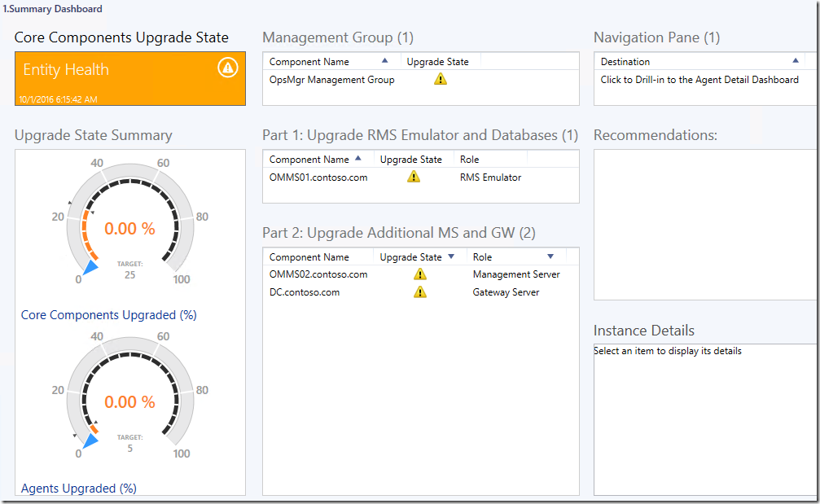Sort Part 2 table by Role arrow
Screen dimensions: 820x504
click(550, 256)
